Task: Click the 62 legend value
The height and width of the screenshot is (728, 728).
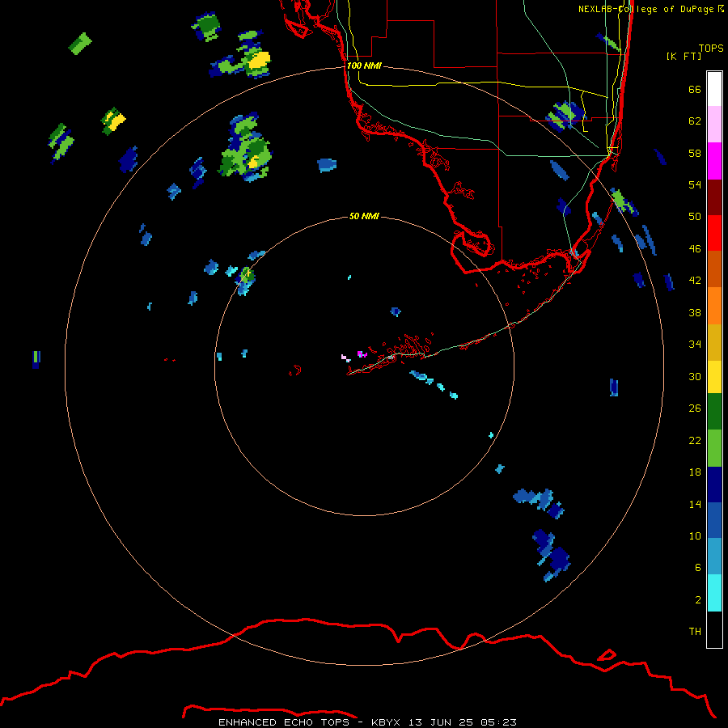Action: pyautogui.click(x=695, y=121)
